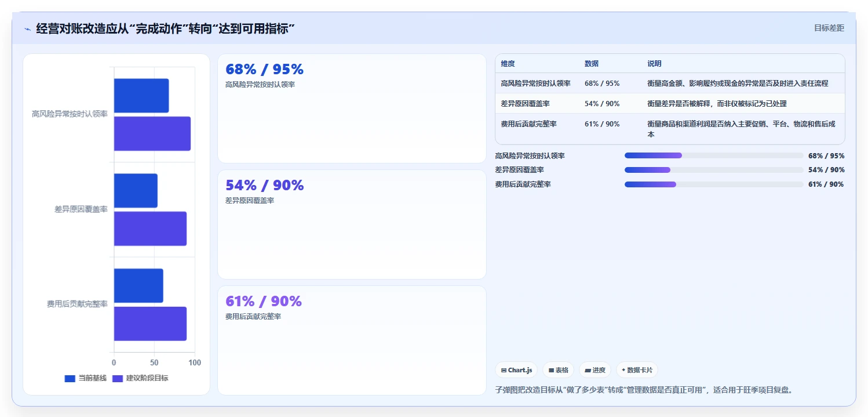Click the 数据卡片 chip
868x417 pixels.
pos(637,370)
